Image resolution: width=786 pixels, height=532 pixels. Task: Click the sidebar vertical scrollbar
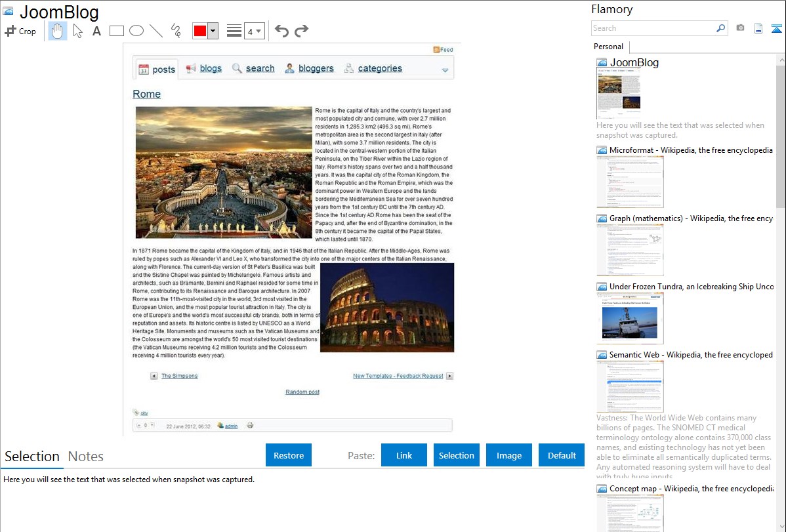point(781,135)
